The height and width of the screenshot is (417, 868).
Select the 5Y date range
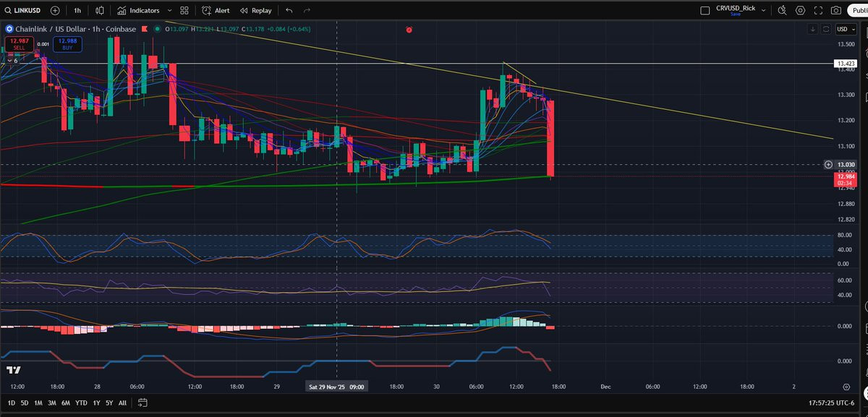(109, 403)
